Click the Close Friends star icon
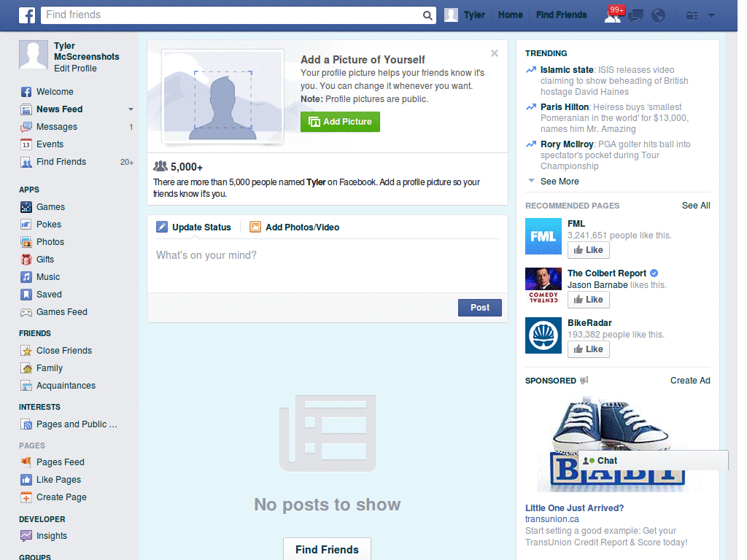 26,351
